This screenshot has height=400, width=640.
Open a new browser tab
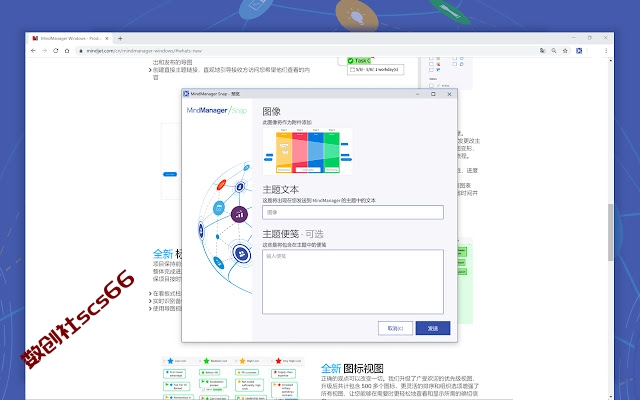coord(120,38)
